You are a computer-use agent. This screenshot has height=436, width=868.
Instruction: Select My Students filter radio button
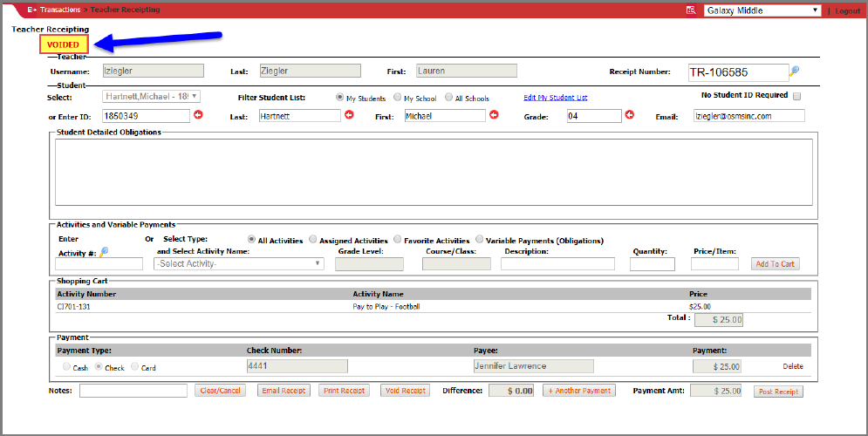pos(340,98)
